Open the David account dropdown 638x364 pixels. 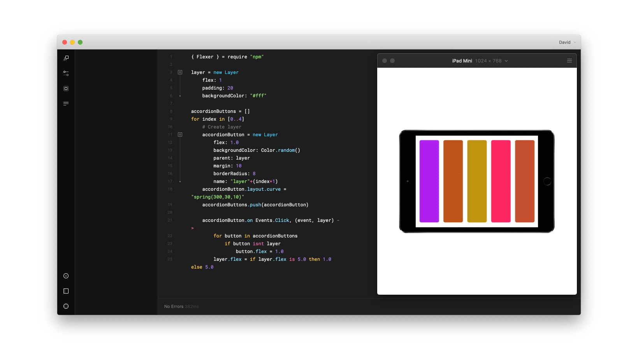(x=567, y=42)
